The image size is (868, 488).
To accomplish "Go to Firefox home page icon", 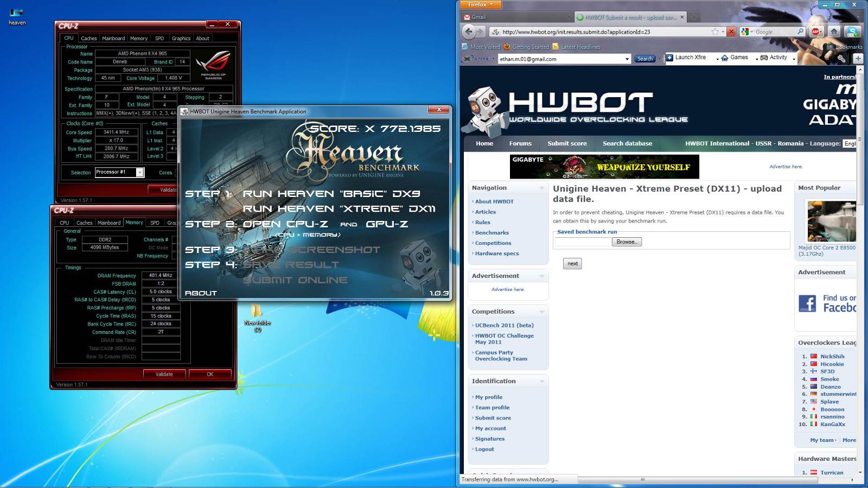I will (x=834, y=31).
